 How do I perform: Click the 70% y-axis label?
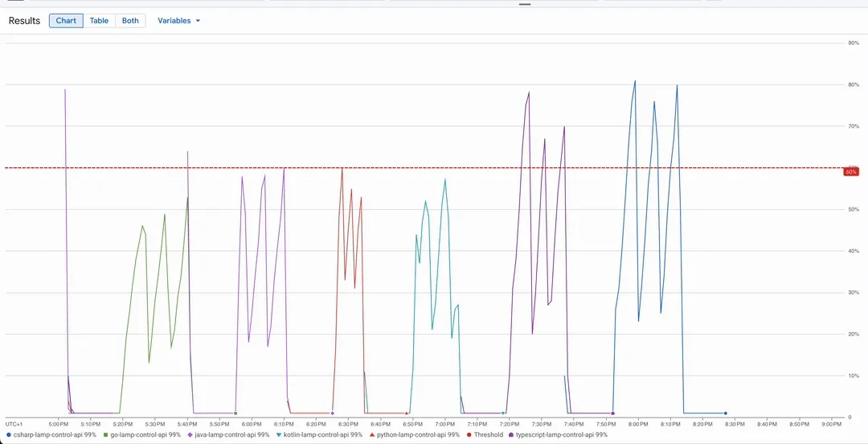tap(853, 126)
